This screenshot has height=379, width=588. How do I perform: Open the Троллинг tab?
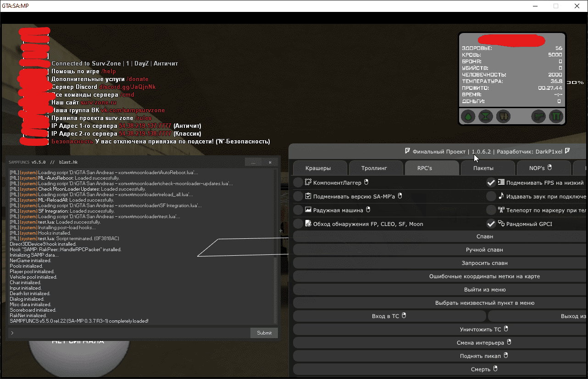click(374, 168)
